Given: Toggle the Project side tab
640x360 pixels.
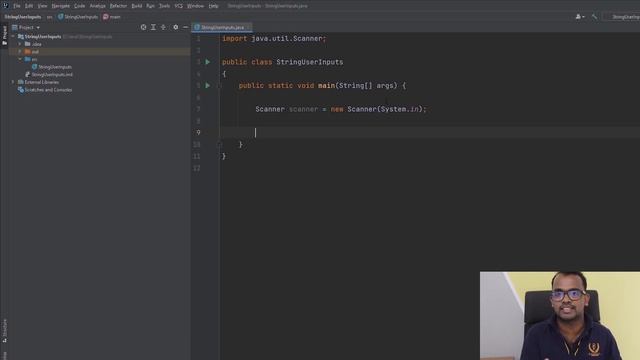Looking at the screenshot, I should coord(4,36).
